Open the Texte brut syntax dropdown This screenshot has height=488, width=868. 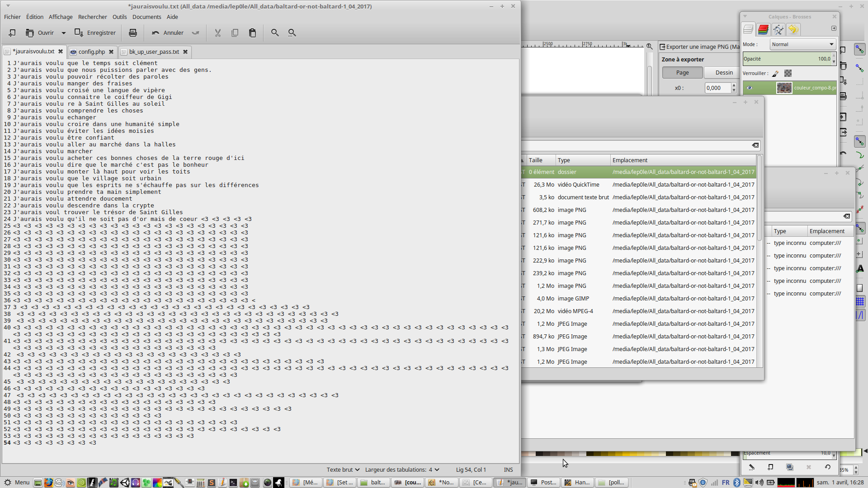343,469
